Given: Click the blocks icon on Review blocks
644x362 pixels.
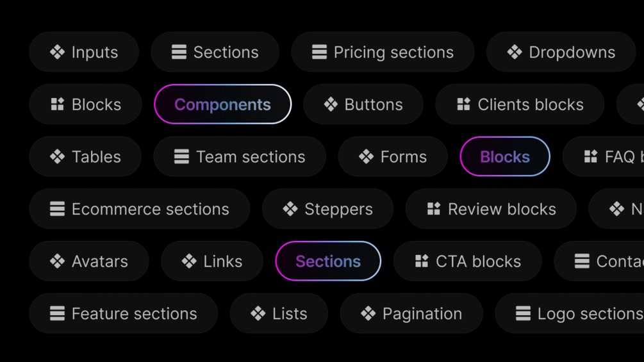Looking at the screenshot, I should tap(434, 208).
